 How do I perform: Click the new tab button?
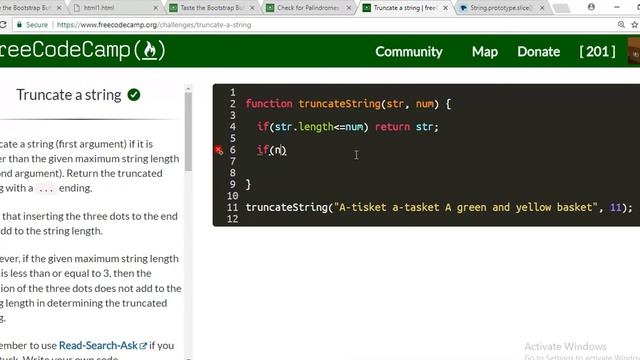pyautogui.click(x=562, y=8)
